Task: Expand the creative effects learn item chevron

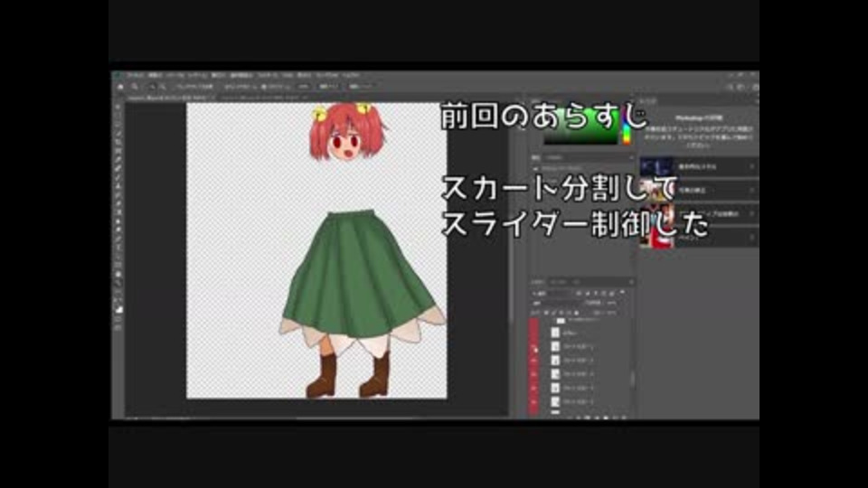Action: tap(751, 213)
